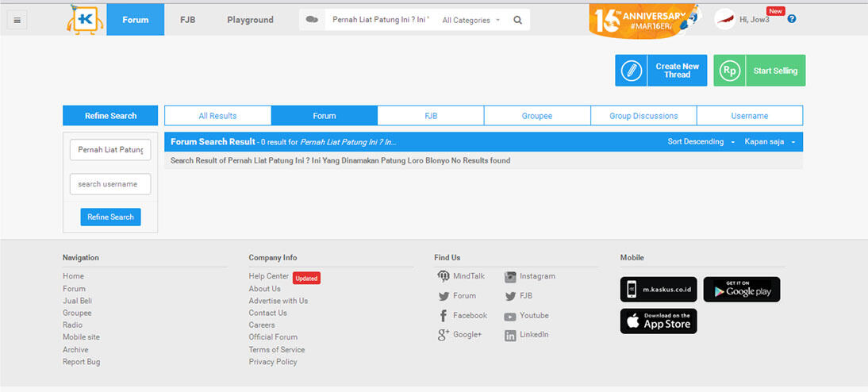Select the All Results tab
The height and width of the screenshot is (392, 868).
point(217,116)
